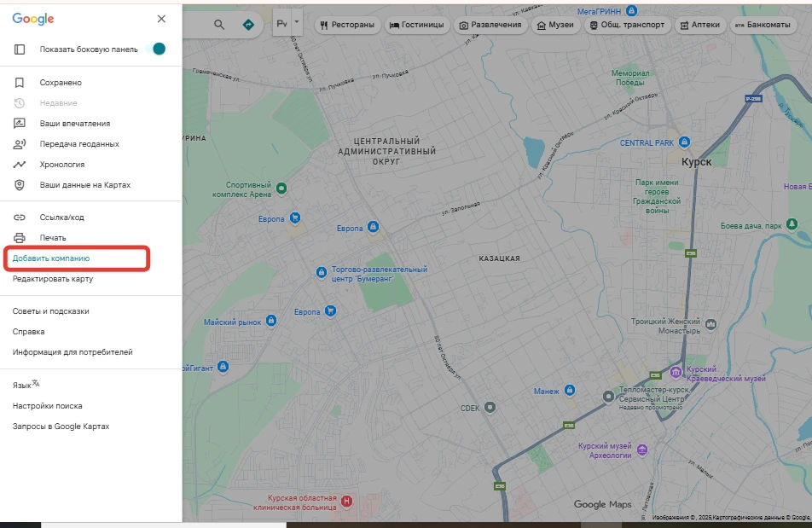The width and height of the screenshot is (812, 528).
Task: Select the Гостиницы hotels filter icon
Action: (395, 25)
